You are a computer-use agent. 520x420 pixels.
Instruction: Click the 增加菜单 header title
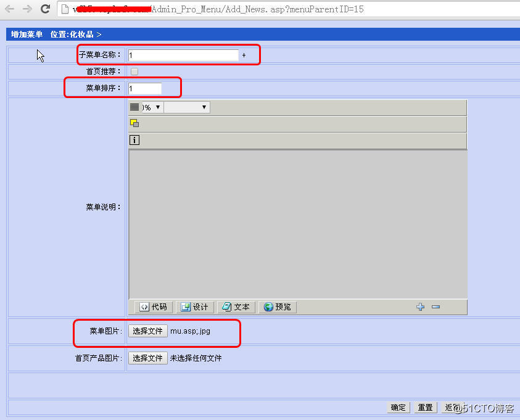tap(27, 34)
